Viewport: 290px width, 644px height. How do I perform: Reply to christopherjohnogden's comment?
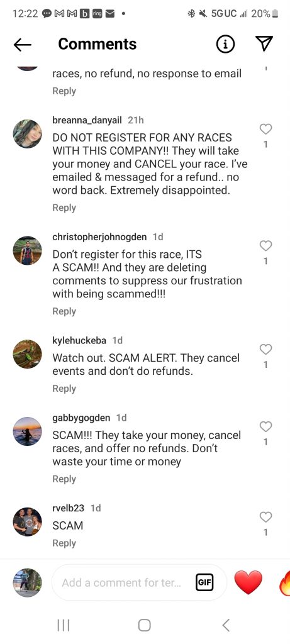click(x=64, y=311)
